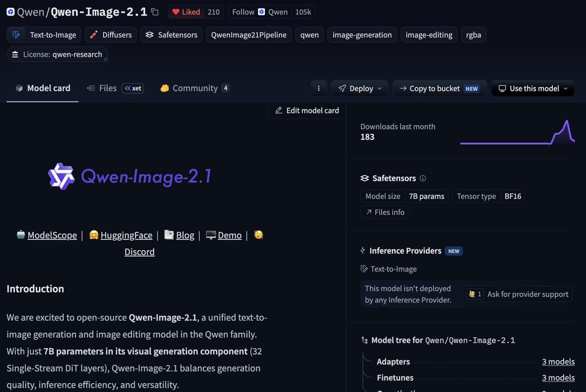
Task: Open the HuggingFace link
Action: 126,235
